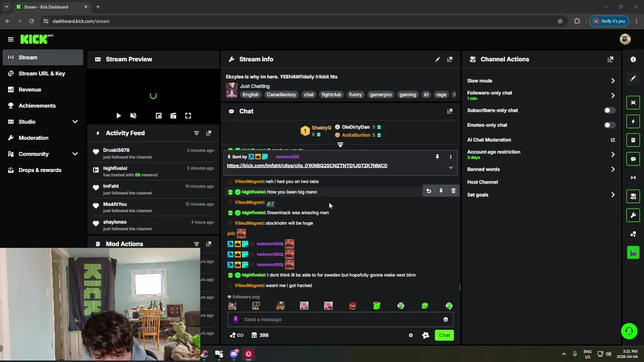Collapse the gifters leaderboard arrow

click(x=340, y=145)
